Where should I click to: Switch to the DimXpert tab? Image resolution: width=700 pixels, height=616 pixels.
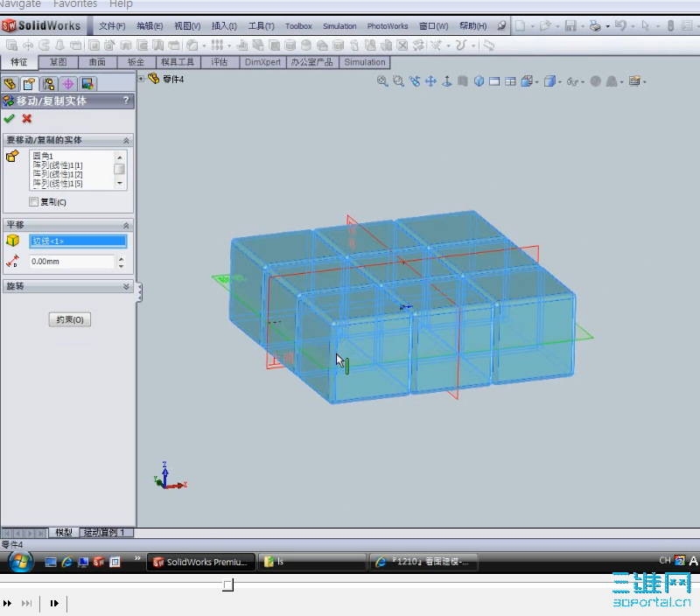(x=262, y=62)
